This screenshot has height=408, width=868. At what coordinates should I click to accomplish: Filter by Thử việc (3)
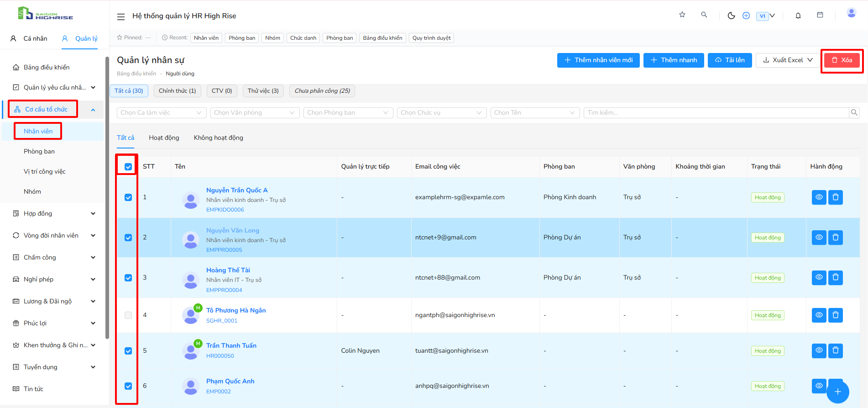pos(263,91)
